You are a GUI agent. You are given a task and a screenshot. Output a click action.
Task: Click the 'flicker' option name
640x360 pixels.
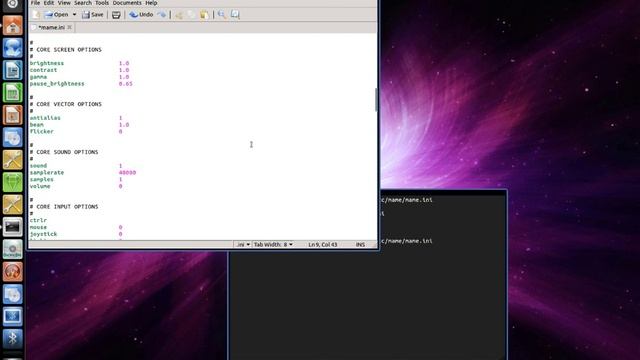click(x=42, y=131)
